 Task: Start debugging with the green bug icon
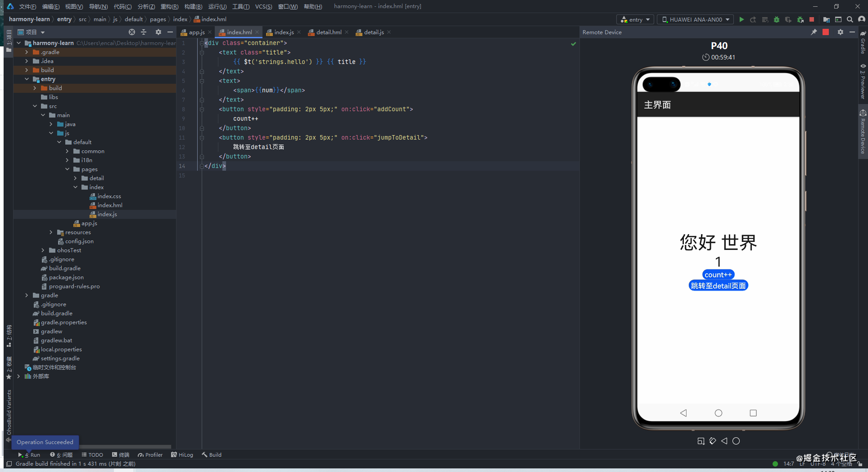click(777, 19)
